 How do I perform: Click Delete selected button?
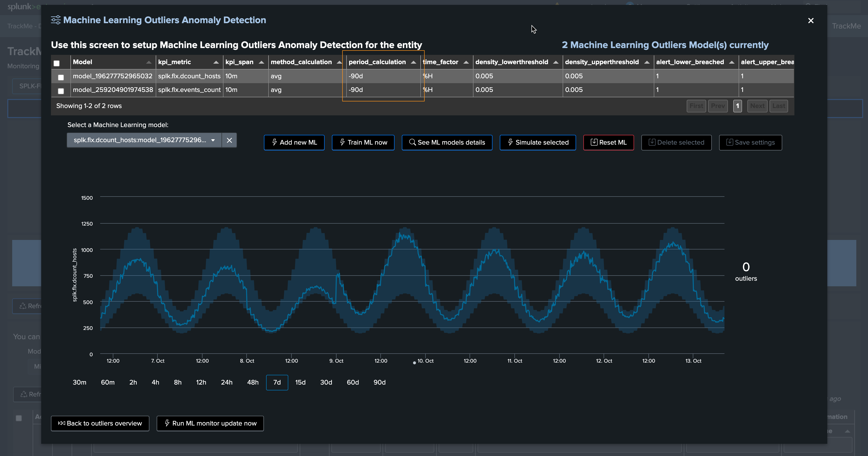(676, 142)
